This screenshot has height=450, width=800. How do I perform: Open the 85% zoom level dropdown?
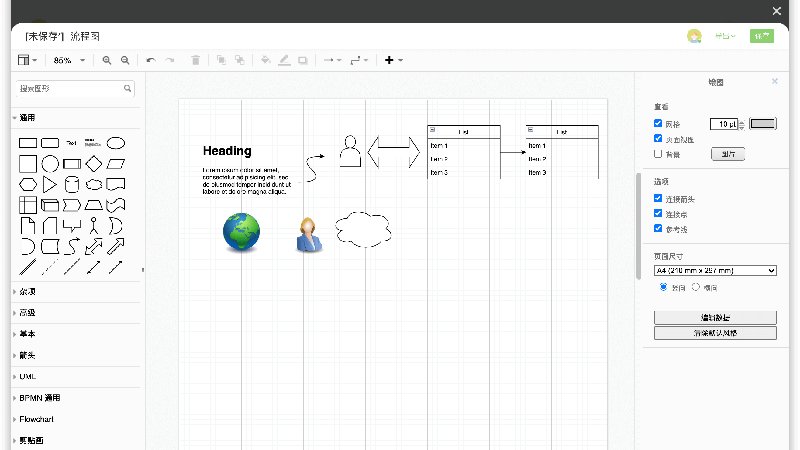click(x=69, y=60)
